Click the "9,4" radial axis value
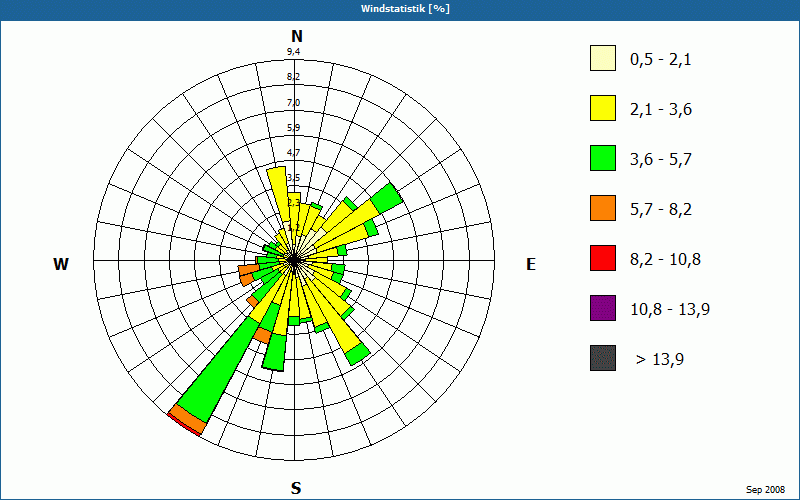The height and width of the screenshot is (500, 800). tap(293, 52)
